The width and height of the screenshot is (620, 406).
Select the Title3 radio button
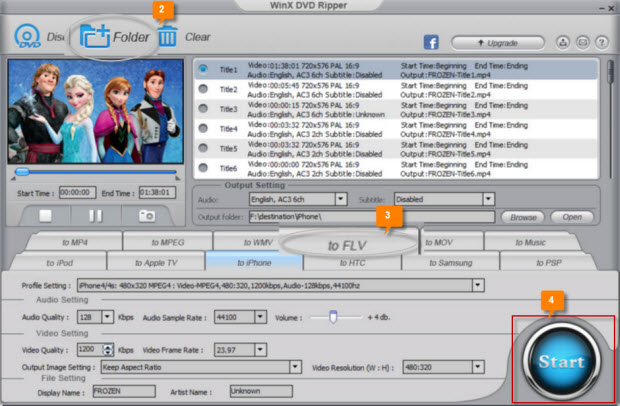click(203, 108)
